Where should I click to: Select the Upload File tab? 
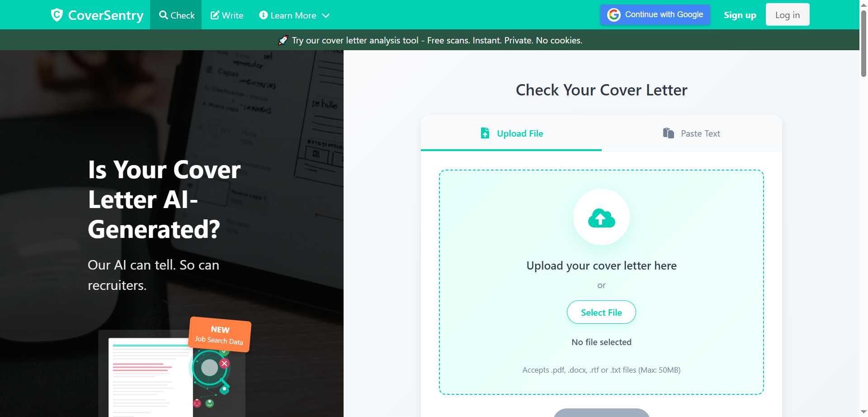[511, 133]
